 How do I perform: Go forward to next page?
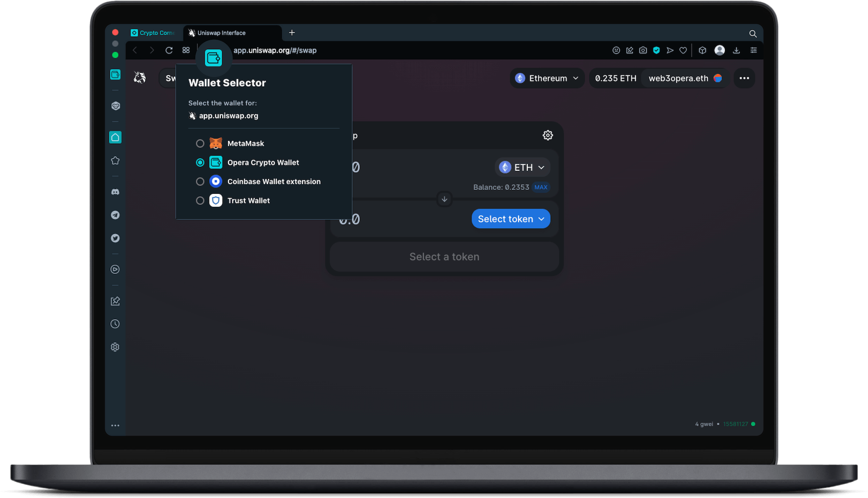tap(152, 50)
